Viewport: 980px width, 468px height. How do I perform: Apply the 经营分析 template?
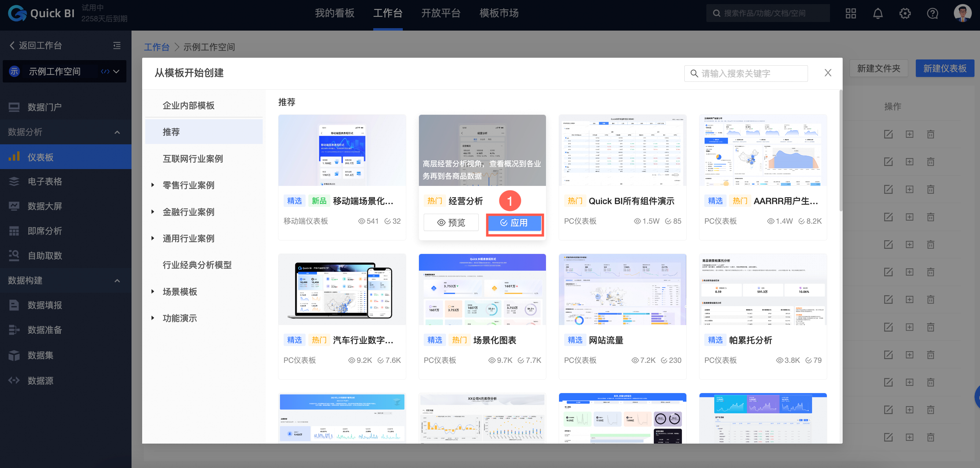point(514,223)
